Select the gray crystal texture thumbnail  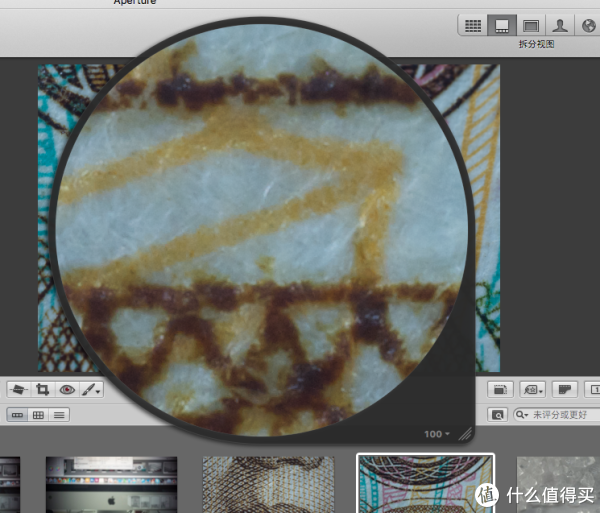(x=558, y=484)
